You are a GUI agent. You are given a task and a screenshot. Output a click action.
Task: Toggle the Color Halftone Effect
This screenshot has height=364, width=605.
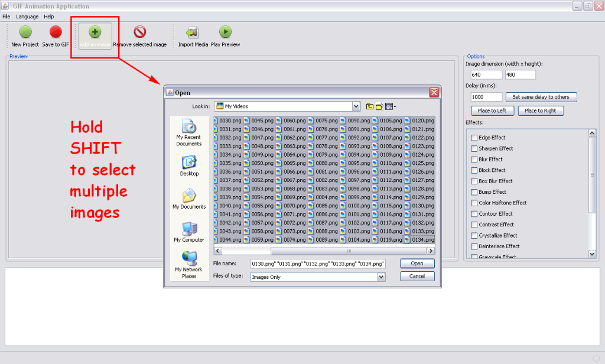click(474, 203)
